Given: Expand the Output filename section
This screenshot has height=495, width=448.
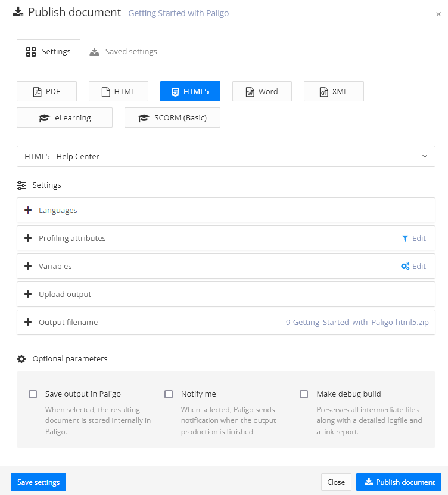Looking at the screenshot, I should coord(226,322).
